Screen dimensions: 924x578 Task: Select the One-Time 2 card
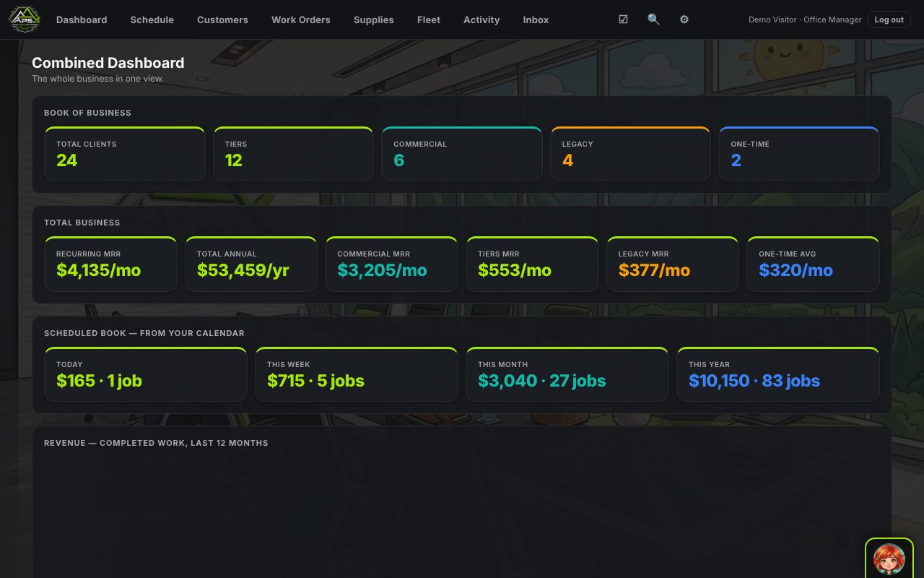coord(799,154)
